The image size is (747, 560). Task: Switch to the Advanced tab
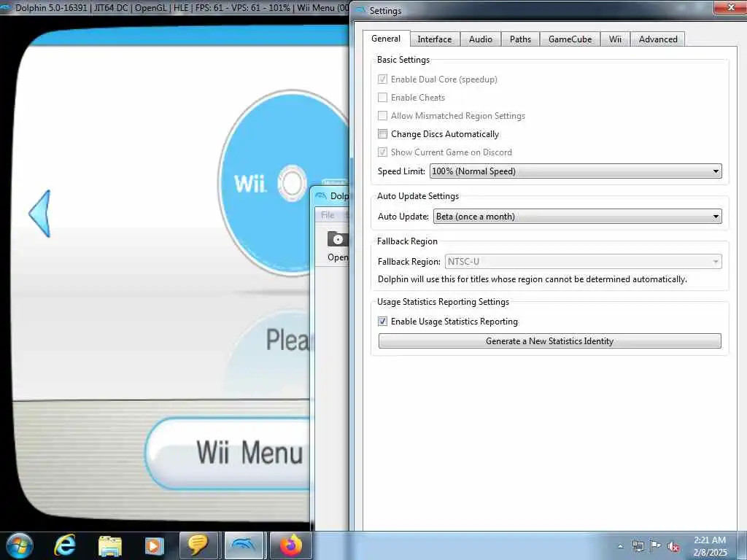(x=658, y=39)
